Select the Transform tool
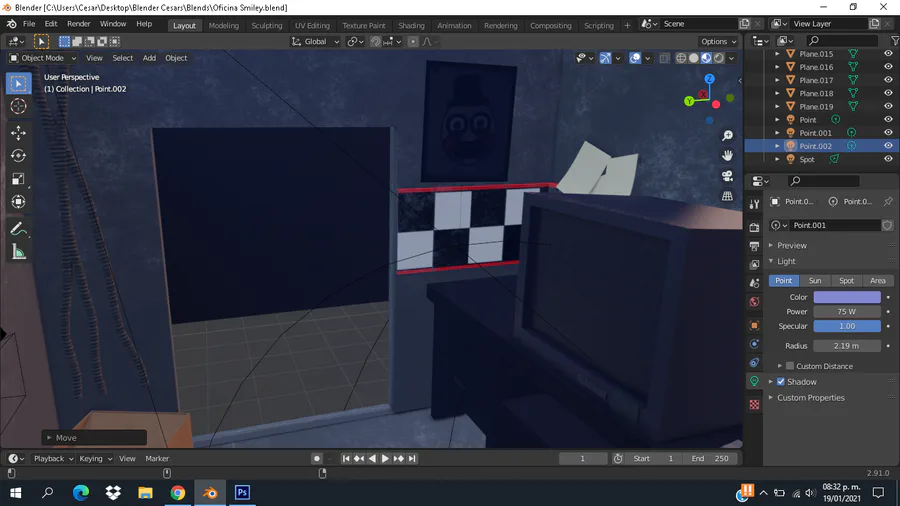This screenshot has width=900, height=506. coord(18,202)
